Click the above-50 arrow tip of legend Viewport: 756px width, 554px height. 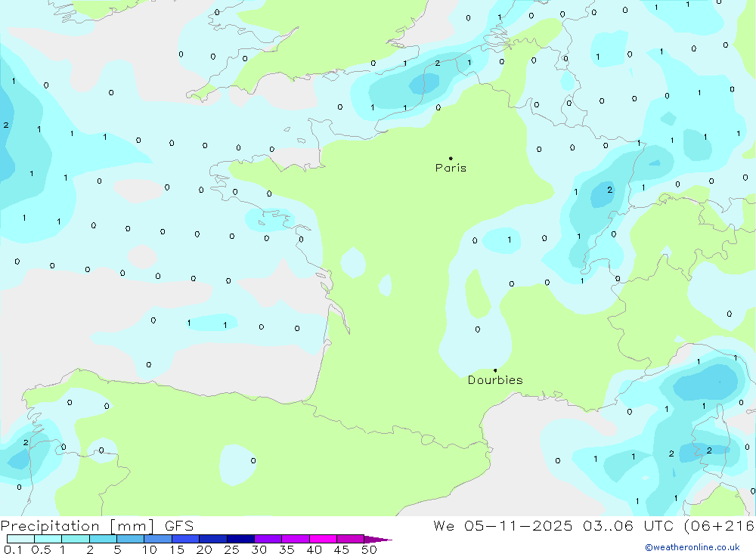(378, 540)
